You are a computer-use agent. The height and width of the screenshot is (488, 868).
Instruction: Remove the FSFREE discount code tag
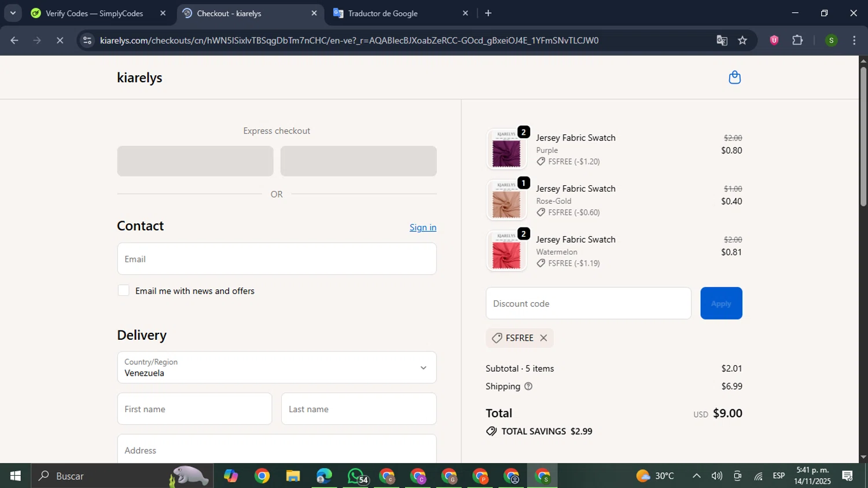point(543,338)
